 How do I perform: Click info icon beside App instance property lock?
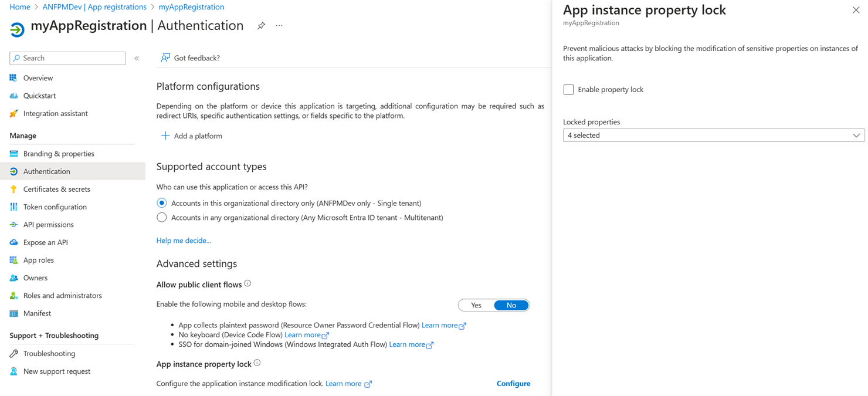click(257, 363)
